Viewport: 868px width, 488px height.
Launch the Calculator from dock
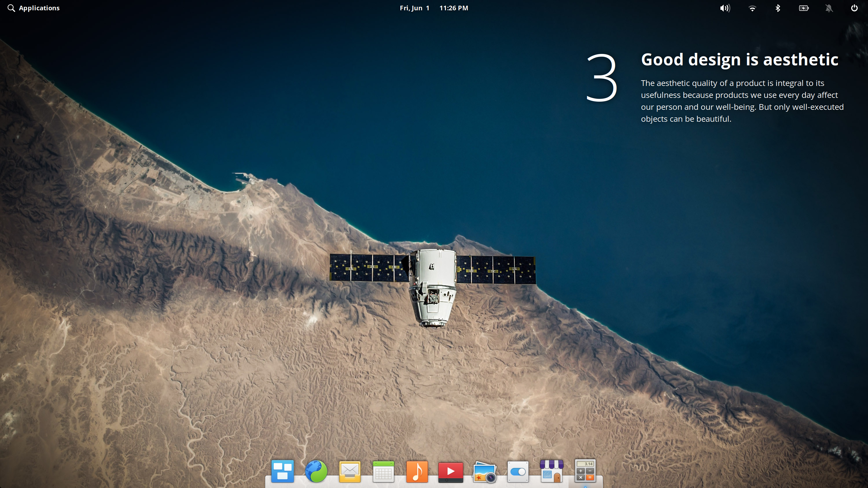click(x=585, y=471)
